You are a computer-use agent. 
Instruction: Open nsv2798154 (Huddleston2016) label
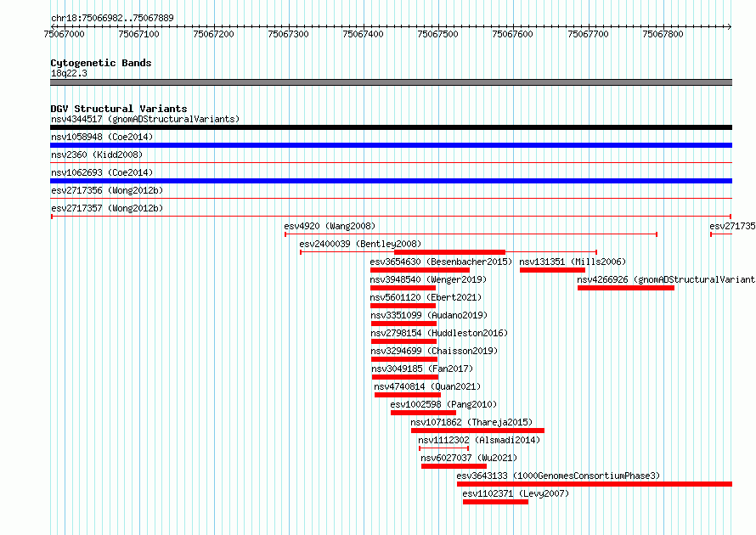click(439, 333)
